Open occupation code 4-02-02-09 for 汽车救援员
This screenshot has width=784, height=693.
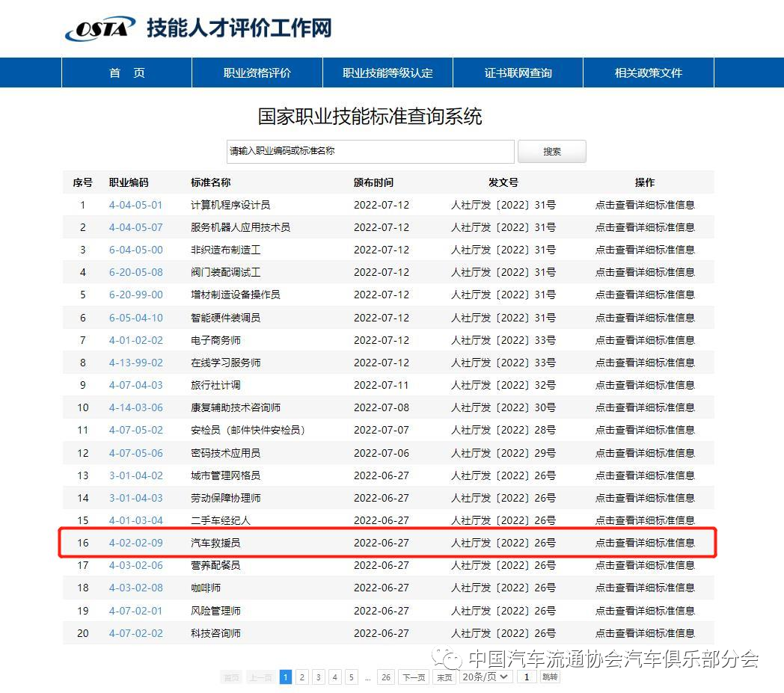tap(135, 543)
